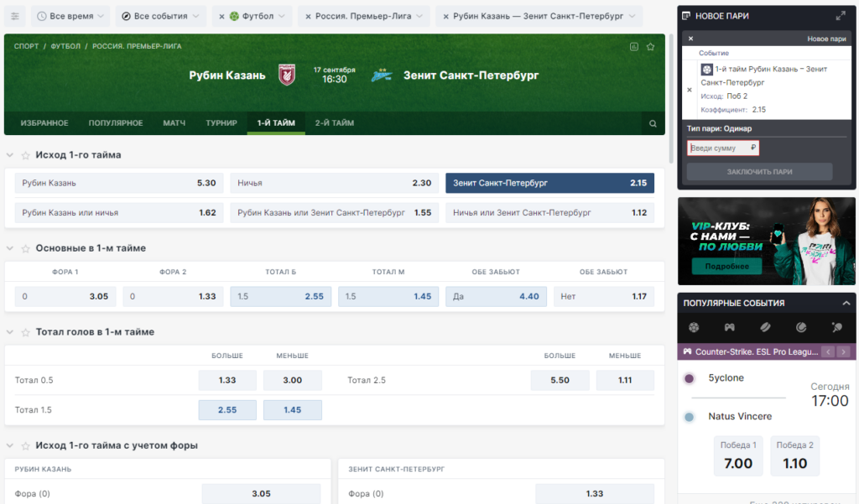Star the 'Тотал голов в 1-м тайме' market

[x=25, y=332]
